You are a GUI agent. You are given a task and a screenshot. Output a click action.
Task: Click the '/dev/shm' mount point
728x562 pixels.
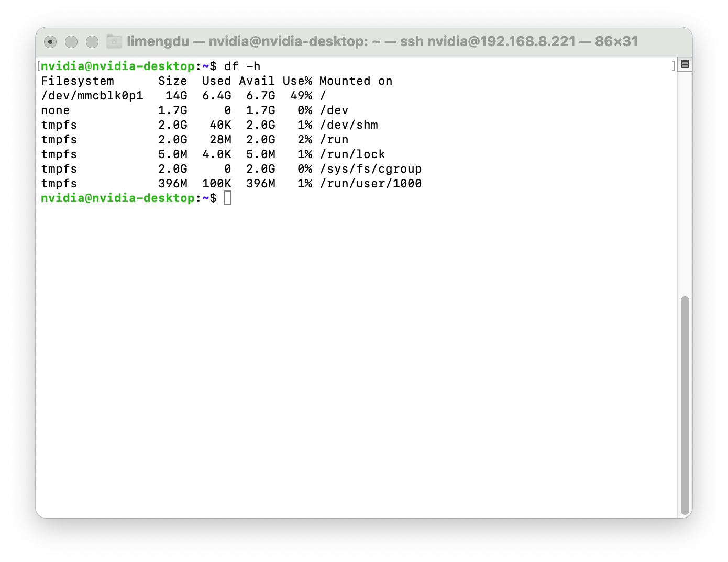[x=349, y=125]
